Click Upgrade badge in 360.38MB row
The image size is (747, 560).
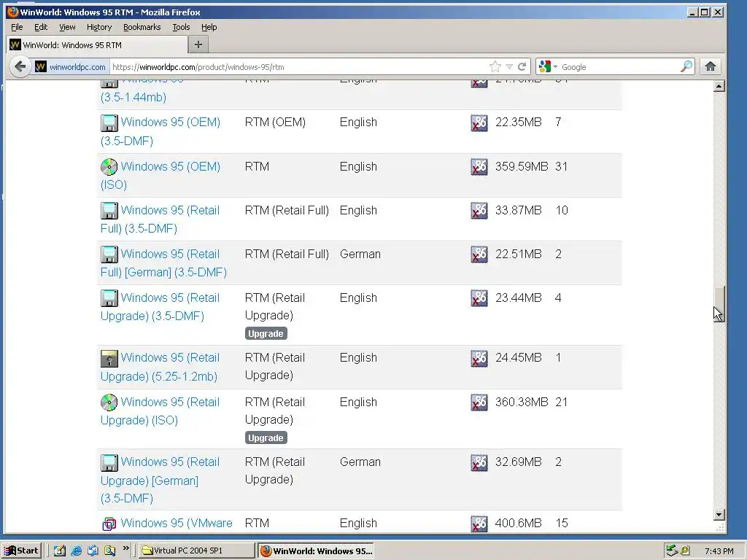266,437
